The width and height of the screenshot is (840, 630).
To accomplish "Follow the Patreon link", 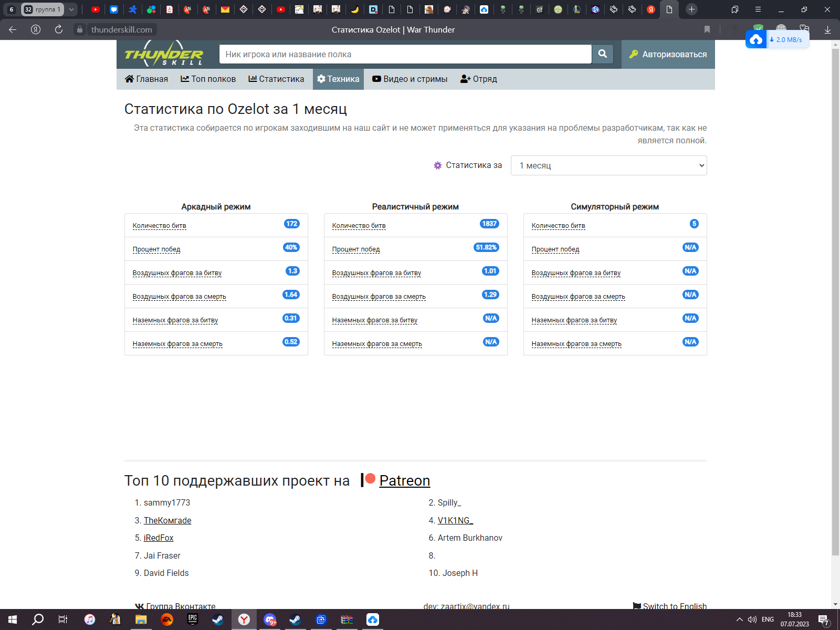I will point(404,480).
